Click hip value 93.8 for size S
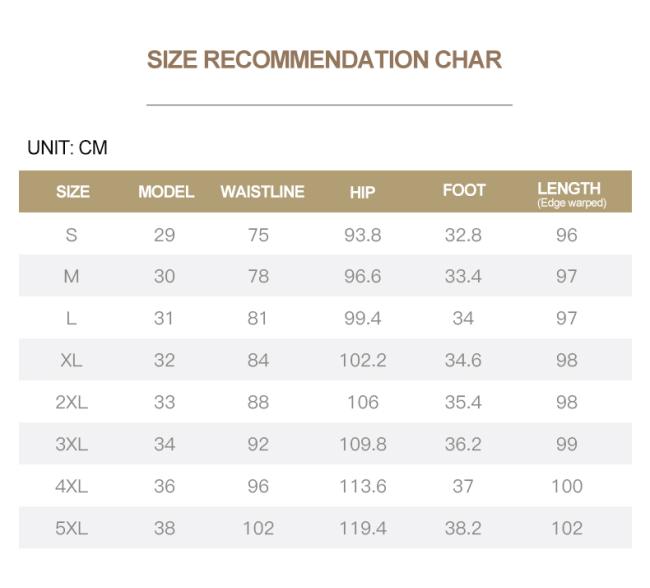 pyautogui.click(x=362, y=236)
